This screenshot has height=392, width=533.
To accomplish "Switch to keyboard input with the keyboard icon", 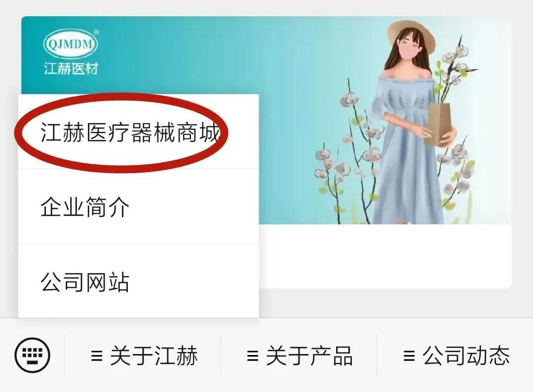I will (32, 355).
